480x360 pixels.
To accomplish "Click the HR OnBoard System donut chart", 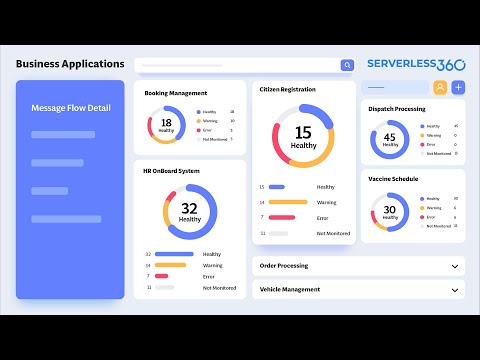I will pos(190,212).
